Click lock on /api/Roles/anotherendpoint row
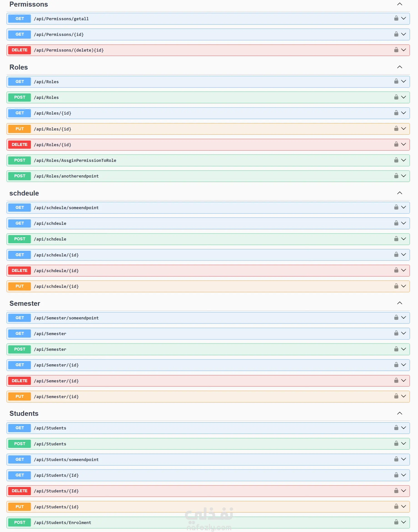Image resolution: width=418 pixels, height=532 pixels. click(x=396, y=176)
